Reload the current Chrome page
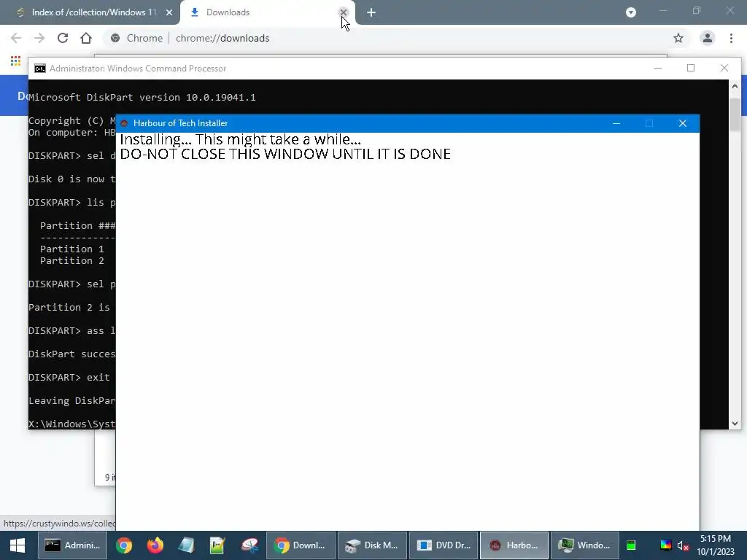This screenshot has height=560, width=747. [63, 38]
